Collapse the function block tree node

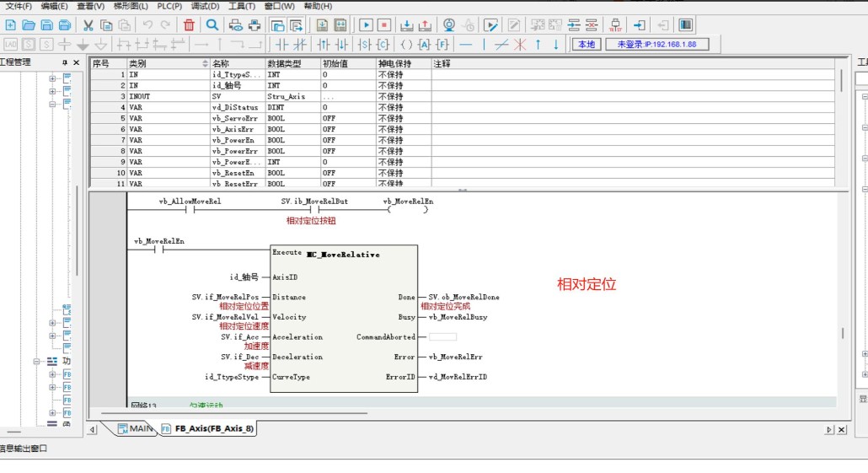coord(37,361)
